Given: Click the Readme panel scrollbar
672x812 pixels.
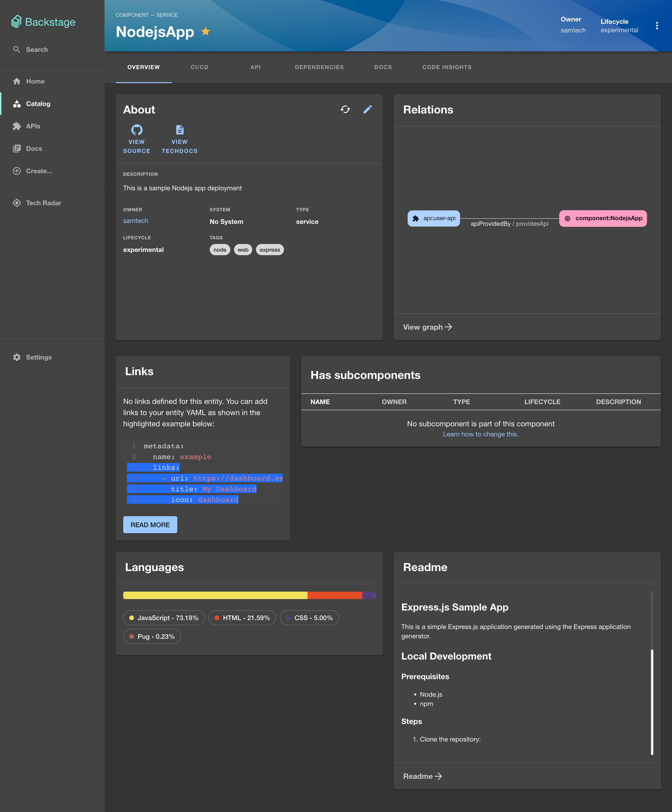Looking at the screenshot, I should point(652,673).
